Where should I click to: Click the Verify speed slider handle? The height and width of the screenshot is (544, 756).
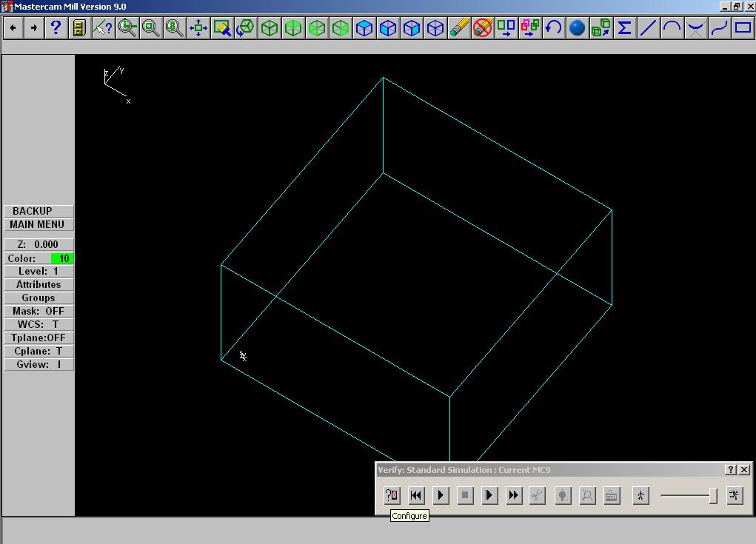click(713, 496)
